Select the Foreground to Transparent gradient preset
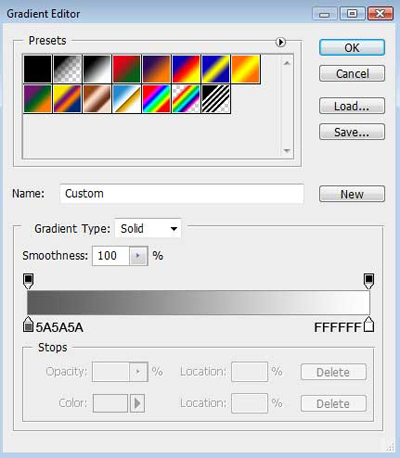 (67, 69)
